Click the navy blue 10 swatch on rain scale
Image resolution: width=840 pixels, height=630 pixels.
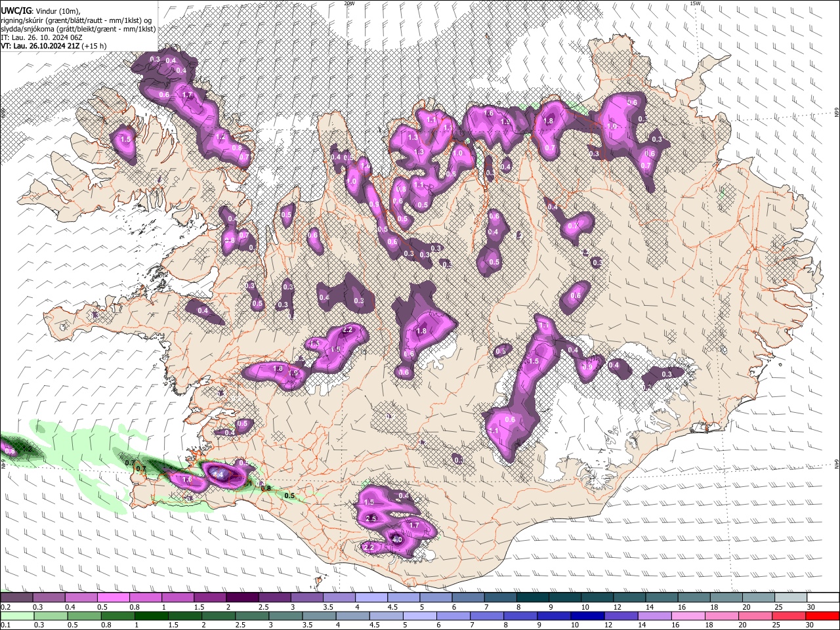pos(587,616)
